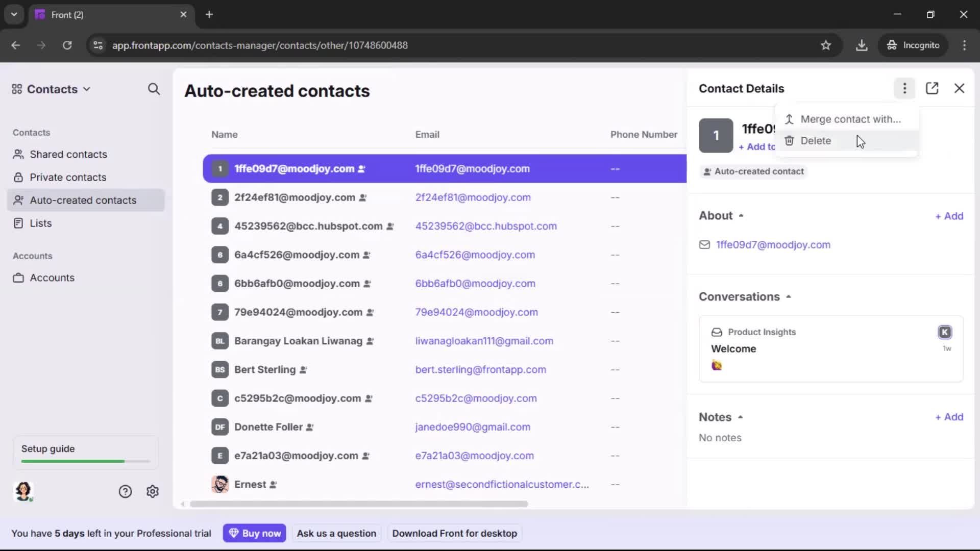
Task: Click the email envelope icon under About
Action: pyautogui.click(x=705, y=245)
